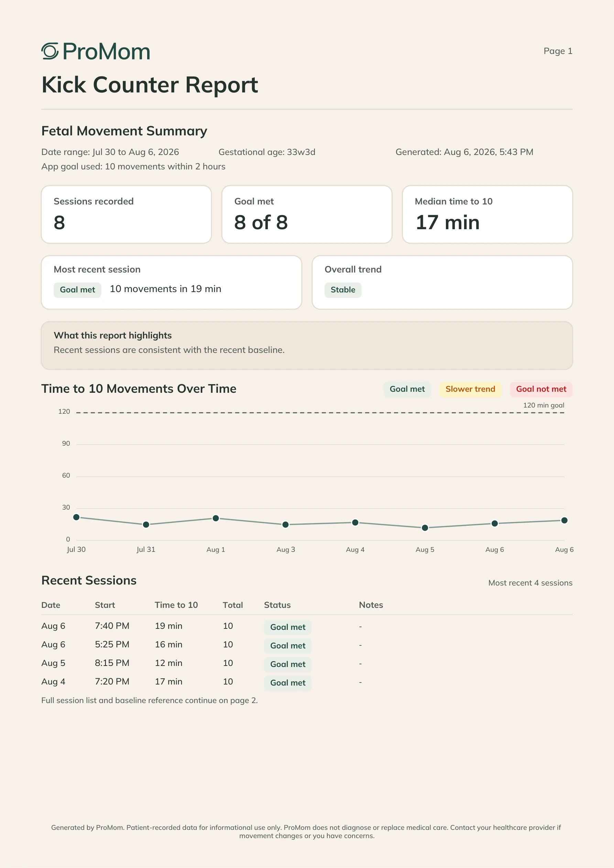Click the Goal met legend badge

(x=407, y=389)
